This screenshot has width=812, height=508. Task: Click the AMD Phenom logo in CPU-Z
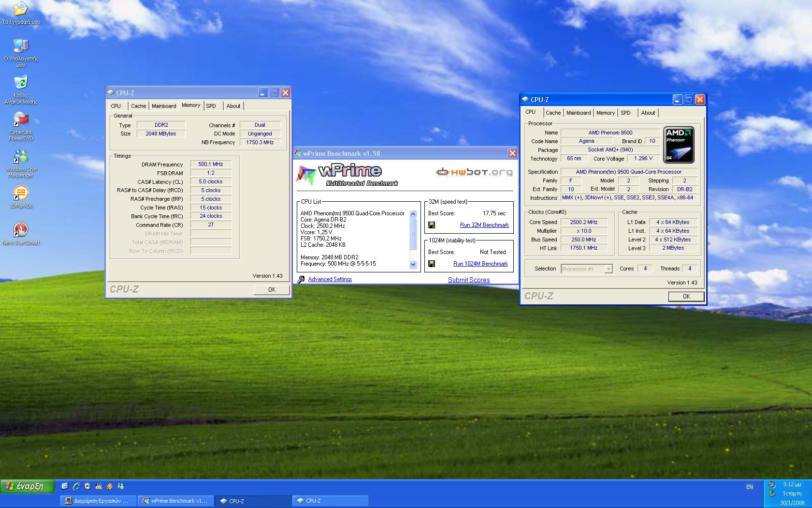click(x=679, y=145)
